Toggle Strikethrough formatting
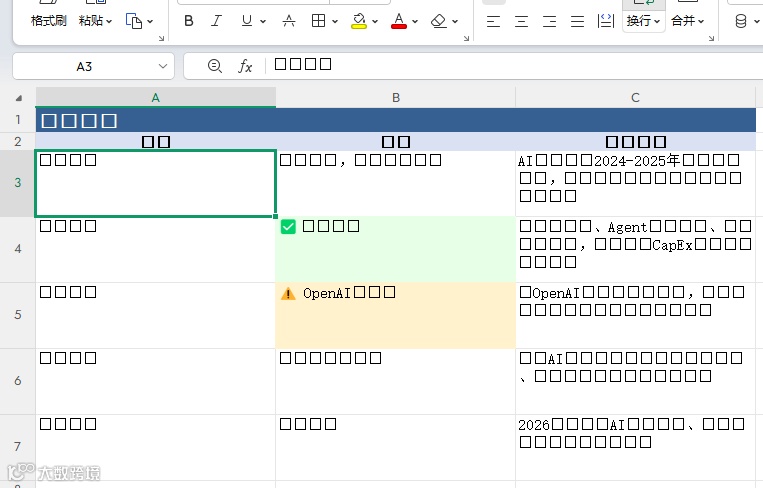The image size is (763, 488). (289, 21)
